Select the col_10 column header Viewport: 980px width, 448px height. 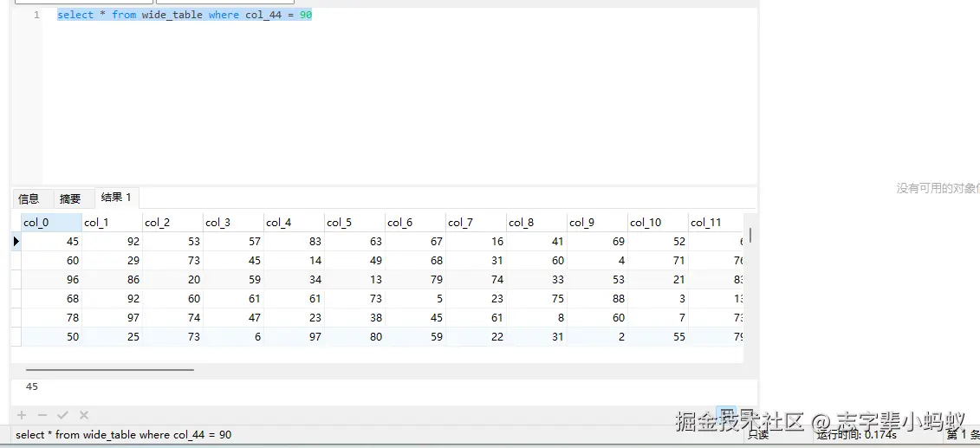[659, 223]
